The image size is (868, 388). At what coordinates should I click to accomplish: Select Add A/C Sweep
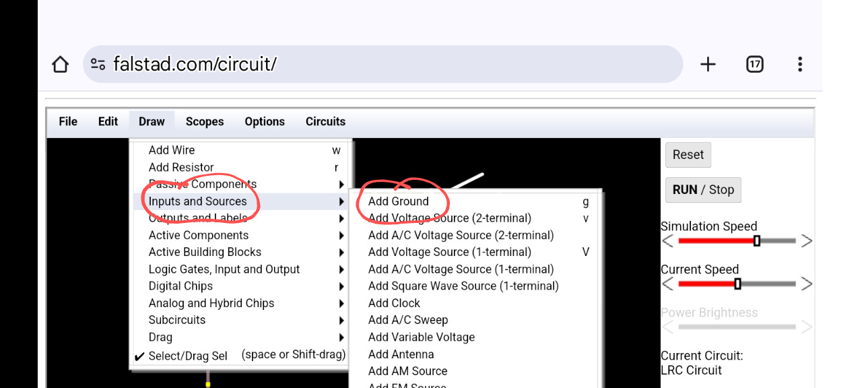point(476,320)
